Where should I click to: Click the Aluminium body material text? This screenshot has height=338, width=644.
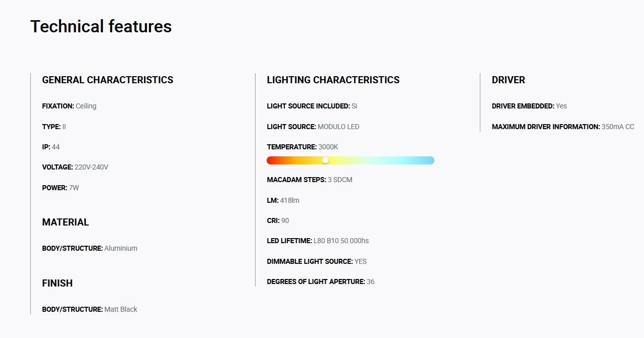121,248
